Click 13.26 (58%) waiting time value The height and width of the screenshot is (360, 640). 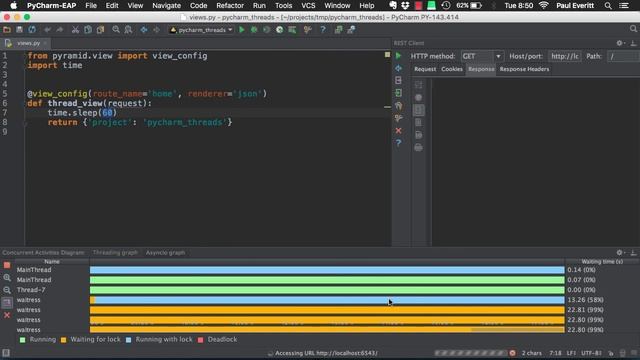(x=585, y=300)
